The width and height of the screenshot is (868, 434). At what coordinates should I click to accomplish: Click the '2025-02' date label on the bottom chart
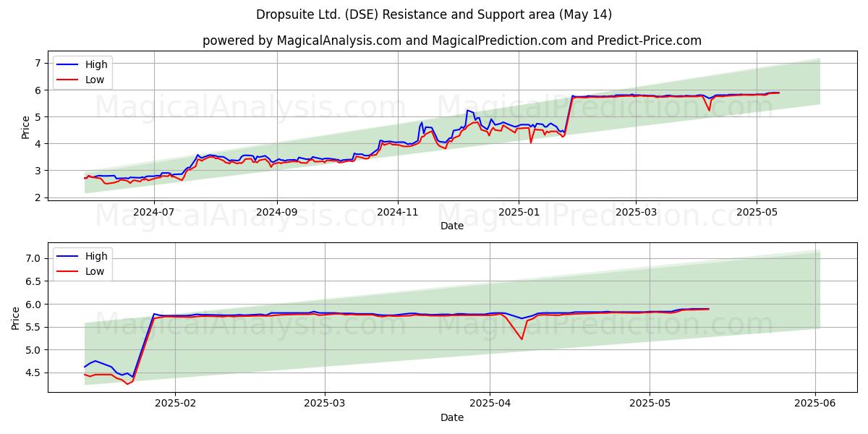click(176, 404)
